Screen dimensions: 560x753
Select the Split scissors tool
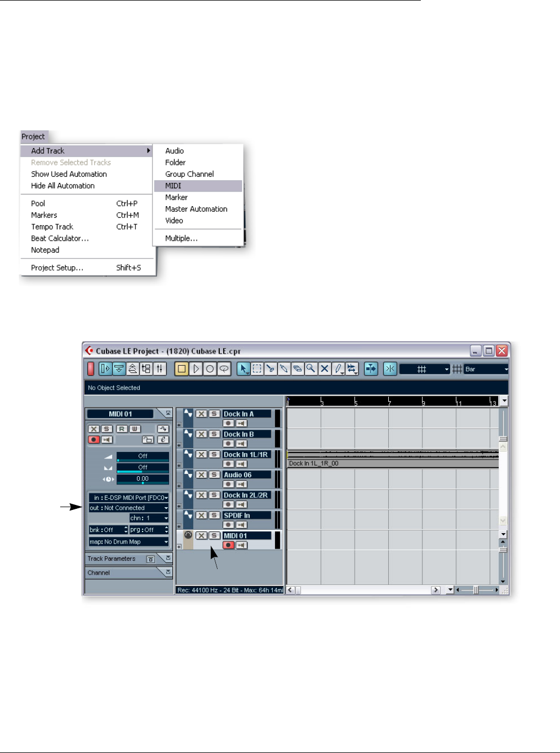coord(270,369)
